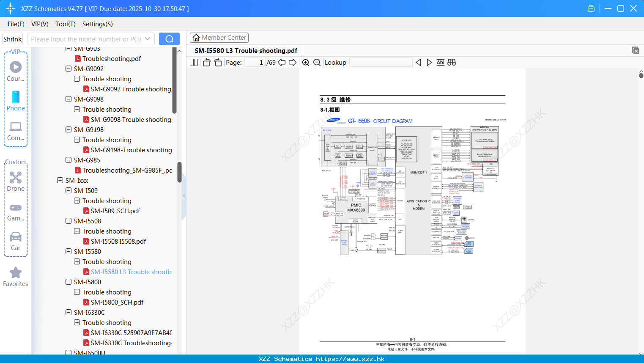Zoom in on the PDF page
644x363 pixels.
(x=305, y=62)
